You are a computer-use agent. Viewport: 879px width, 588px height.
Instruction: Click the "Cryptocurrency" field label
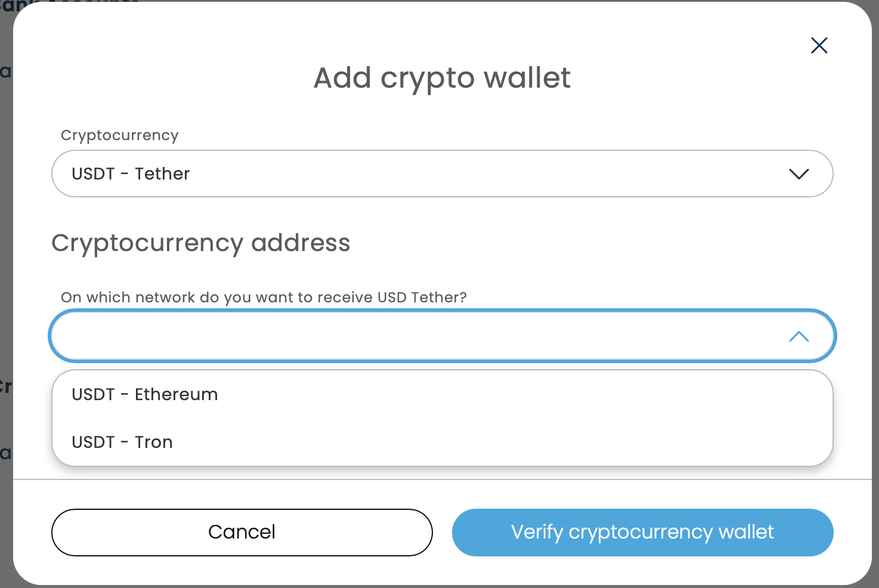119,135
